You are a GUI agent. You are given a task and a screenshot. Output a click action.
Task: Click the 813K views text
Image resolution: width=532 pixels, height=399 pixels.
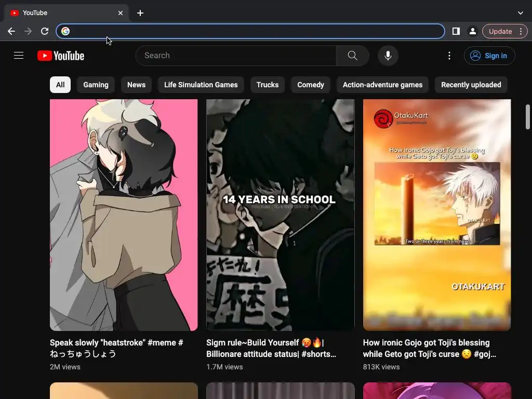[381, 367]
